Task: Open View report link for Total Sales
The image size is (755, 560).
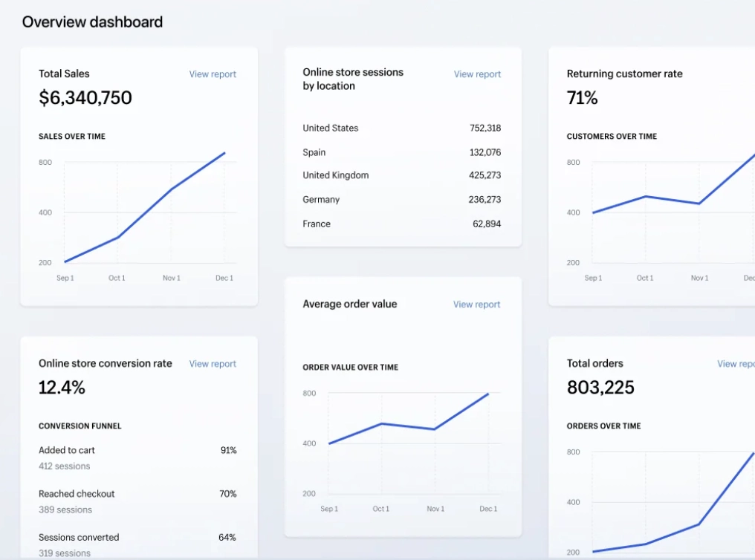Action: coord(213,74)
